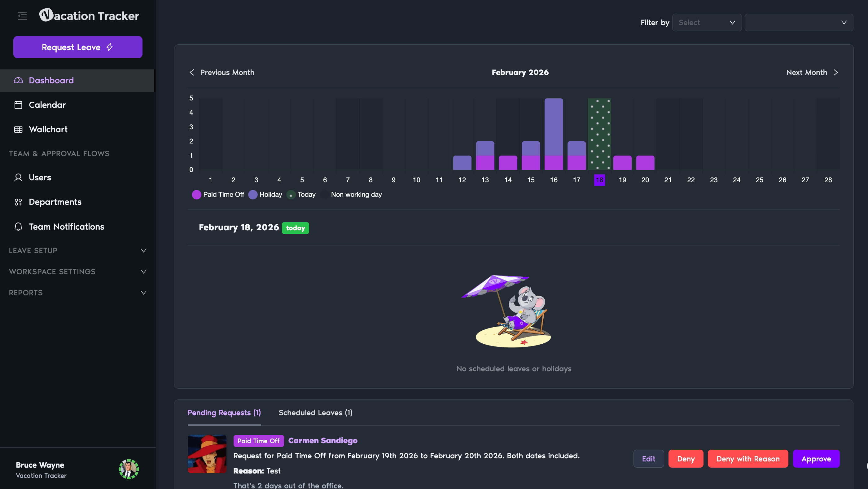Collapse the sidebar using the top-left icon
868x489 pixels.
click(22, 16)
